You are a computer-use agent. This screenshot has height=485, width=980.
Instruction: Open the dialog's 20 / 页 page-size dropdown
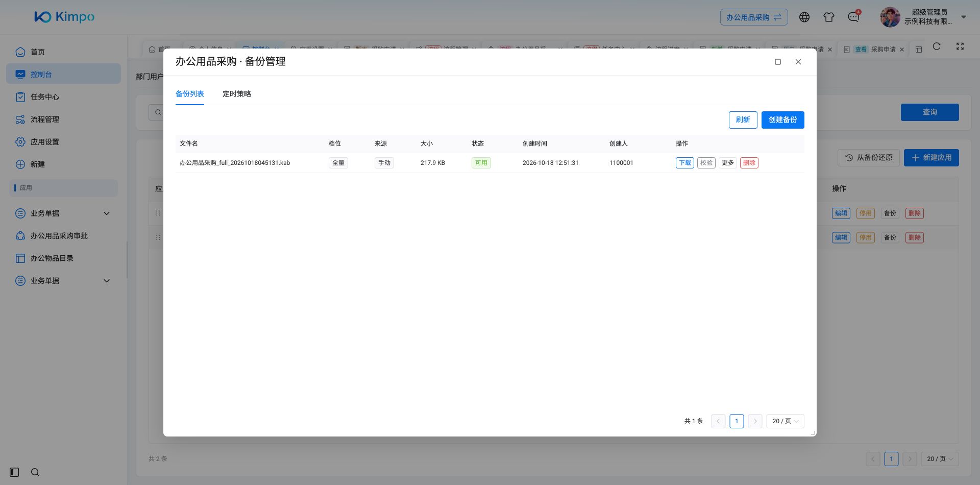pyautogui.click(x=785, y=421)
